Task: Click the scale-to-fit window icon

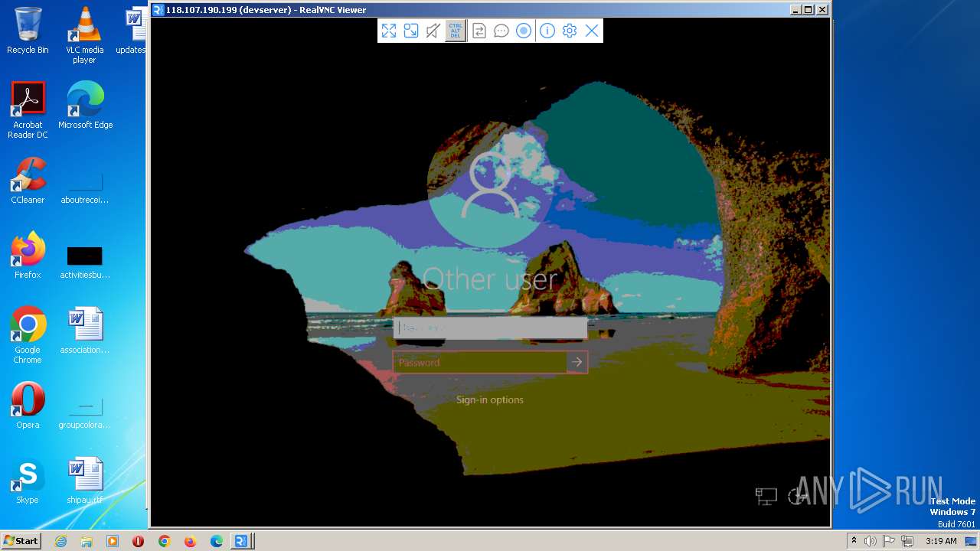Action: 411,31
